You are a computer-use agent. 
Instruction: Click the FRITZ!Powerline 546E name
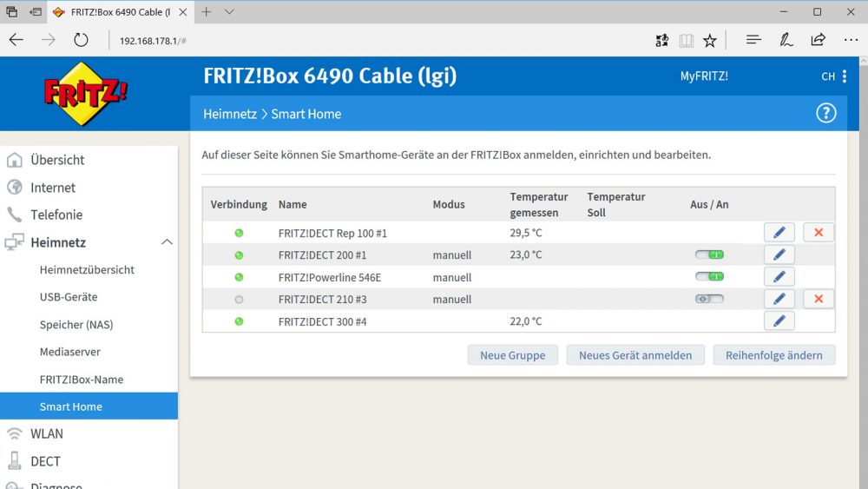tap(330, 277)
